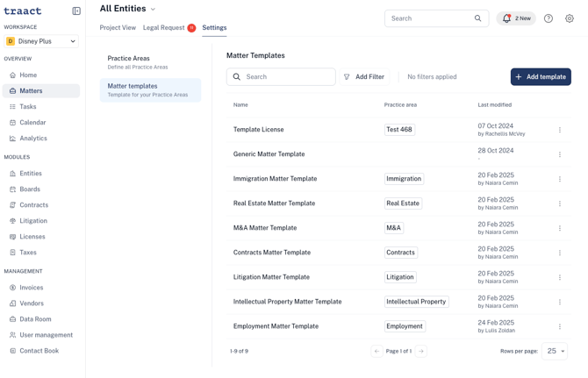Open Taxes module in the sidebar

41,252
